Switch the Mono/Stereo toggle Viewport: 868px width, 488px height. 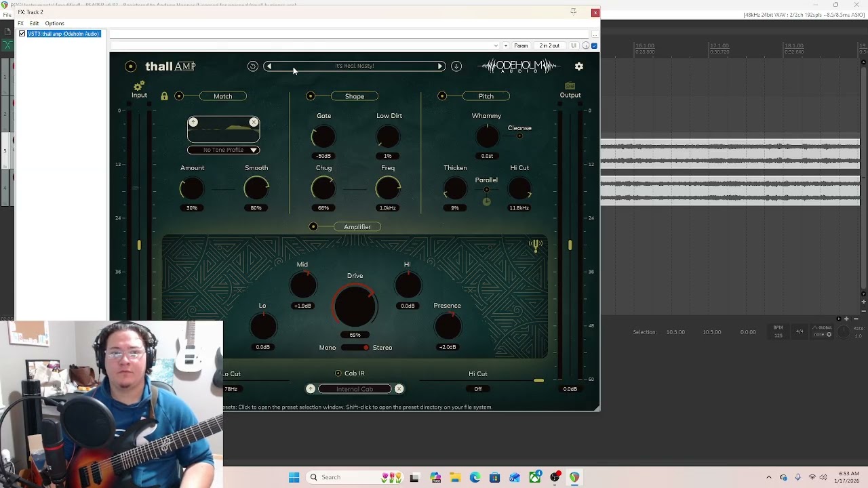[x=355, y=348]
